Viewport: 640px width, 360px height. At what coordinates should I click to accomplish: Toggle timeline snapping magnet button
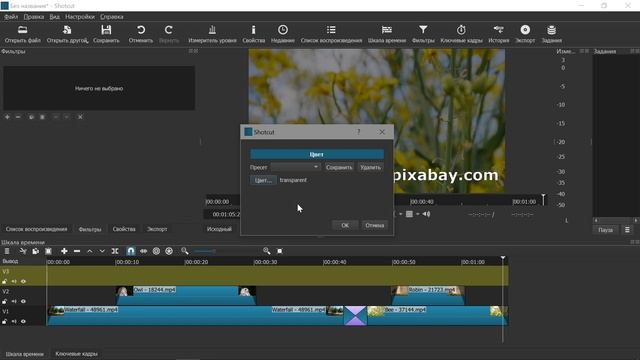point(131,251)
